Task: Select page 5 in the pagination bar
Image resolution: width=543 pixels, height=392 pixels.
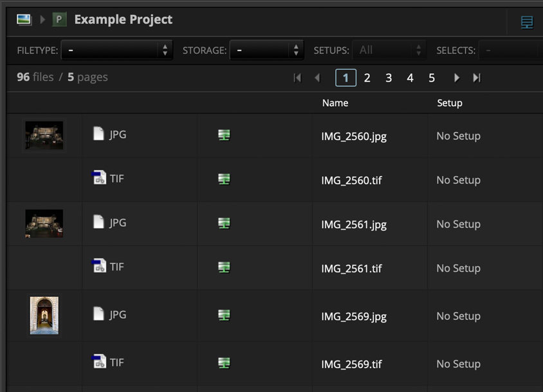Action: click(432, 77)
